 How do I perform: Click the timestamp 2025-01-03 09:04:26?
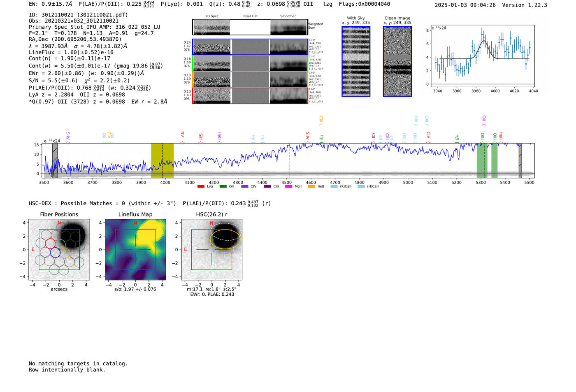click(x=465, y=5)
